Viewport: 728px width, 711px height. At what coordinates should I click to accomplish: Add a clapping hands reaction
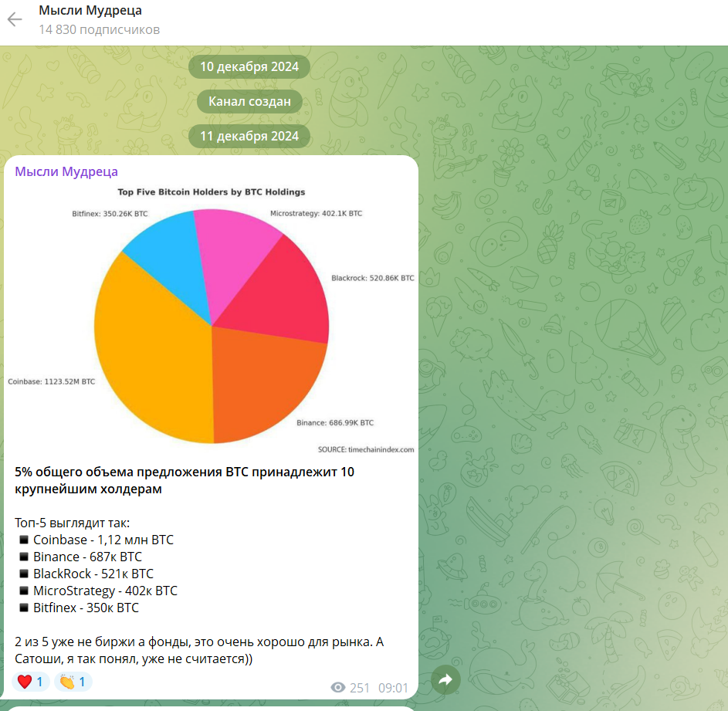73,682
